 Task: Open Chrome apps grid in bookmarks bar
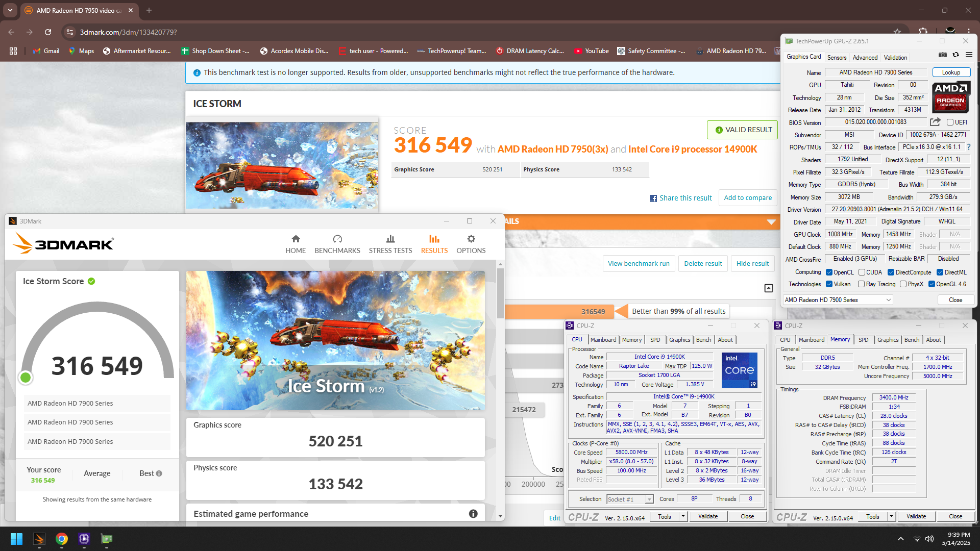coord(13,51)
